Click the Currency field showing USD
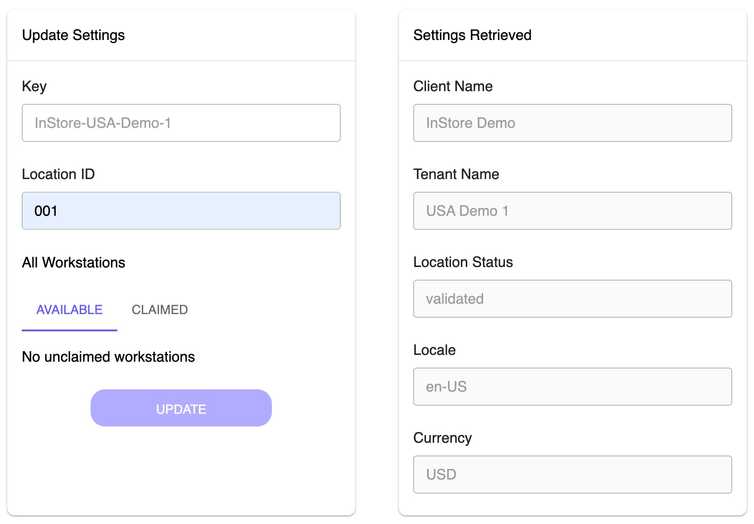Image resolution: width=754 pixels, height=524 pixels. [572, 475]
